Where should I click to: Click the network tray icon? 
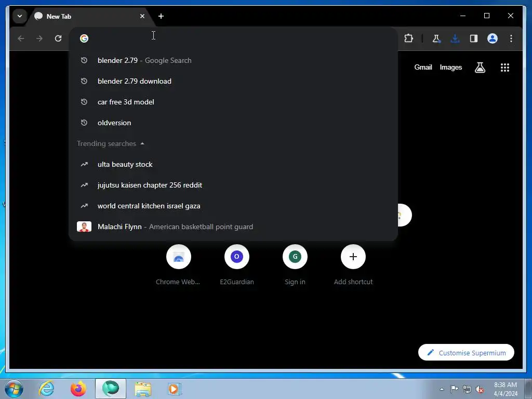(467, 389)
